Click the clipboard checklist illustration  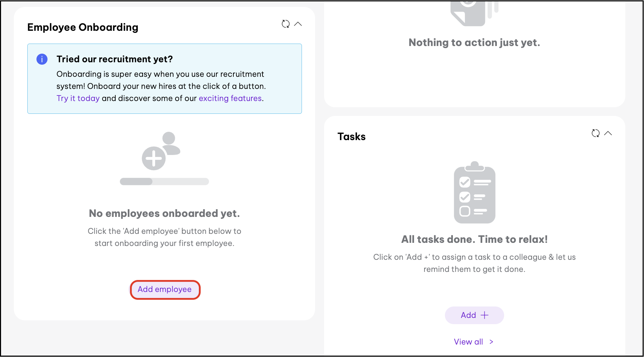474,193
